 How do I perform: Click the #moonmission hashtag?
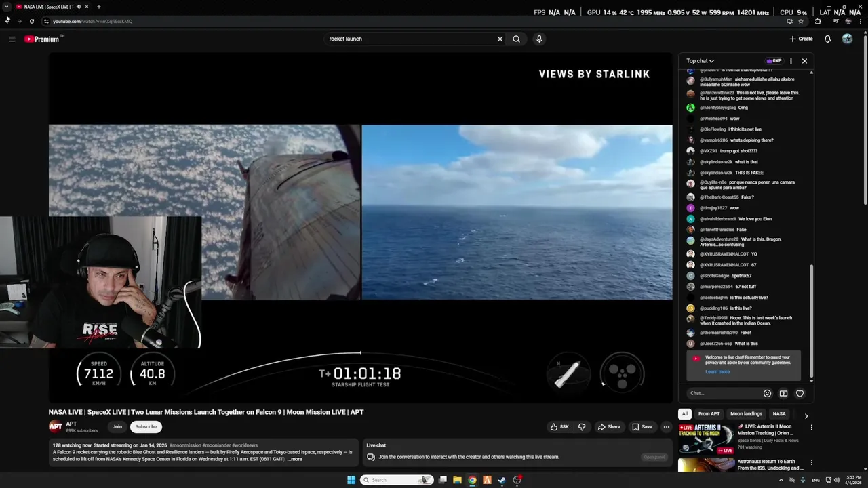point(185,445)
